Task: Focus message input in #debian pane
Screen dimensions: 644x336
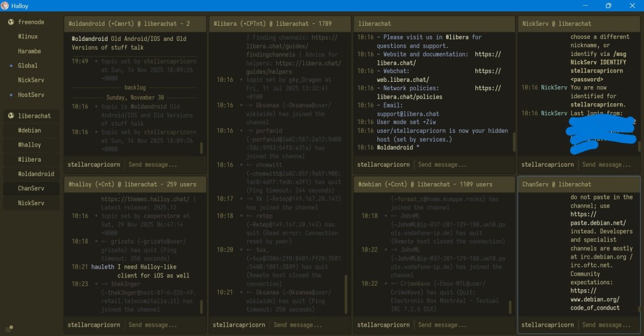Action: (x=464, y=325)
